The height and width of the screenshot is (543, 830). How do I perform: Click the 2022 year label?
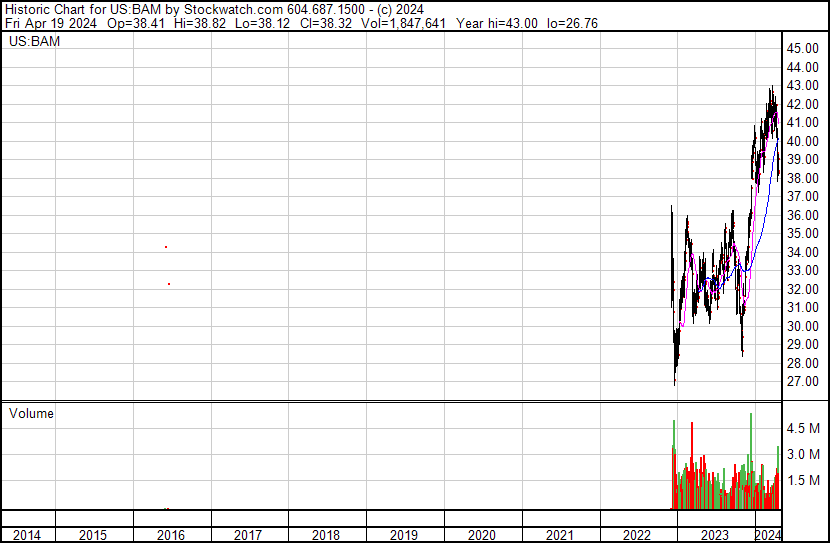point(638,535)
